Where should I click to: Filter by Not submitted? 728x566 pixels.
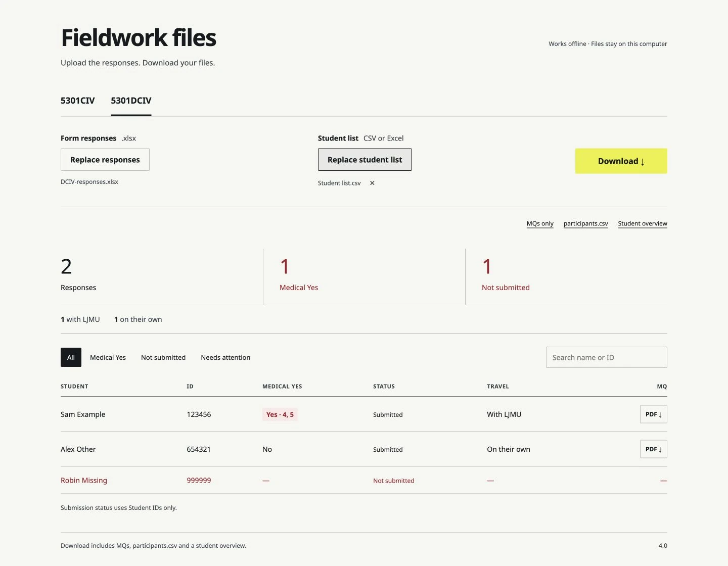pos(163,357)
